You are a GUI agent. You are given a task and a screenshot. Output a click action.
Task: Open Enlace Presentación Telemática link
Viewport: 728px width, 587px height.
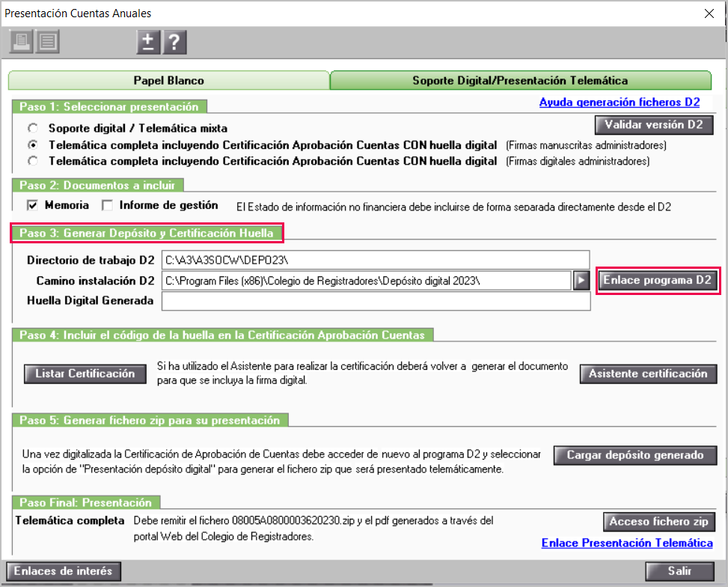(627, 544)
